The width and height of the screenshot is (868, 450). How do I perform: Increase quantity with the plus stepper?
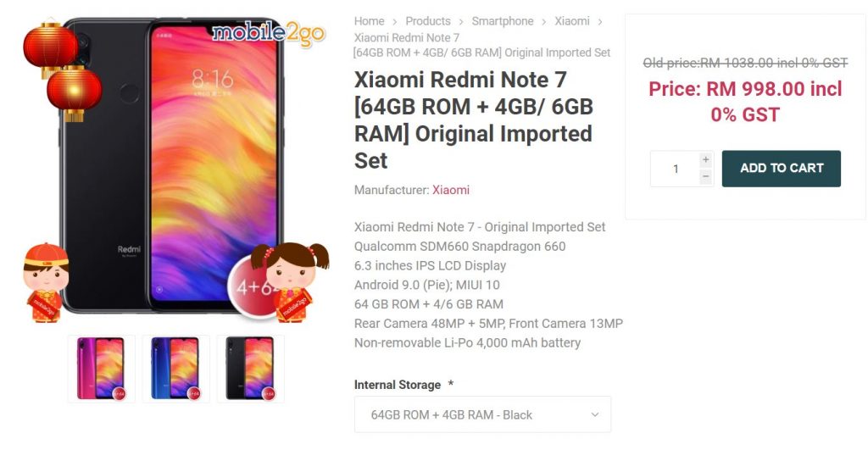(706, 160)
